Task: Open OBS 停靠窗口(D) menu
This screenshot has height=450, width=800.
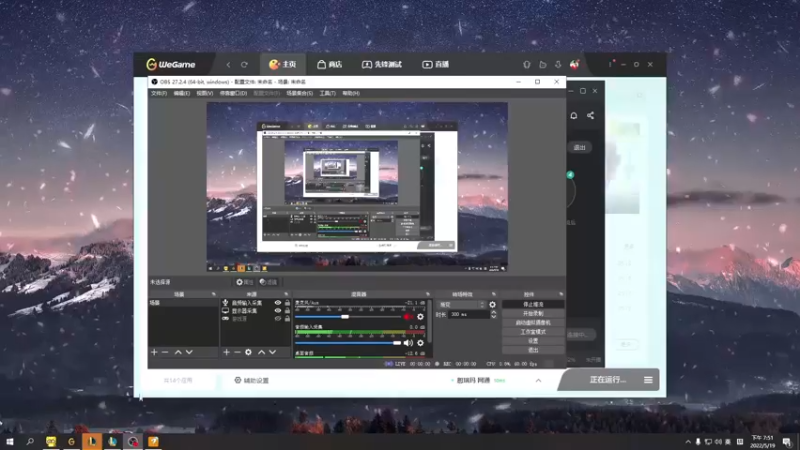Action: click(233, 93)
